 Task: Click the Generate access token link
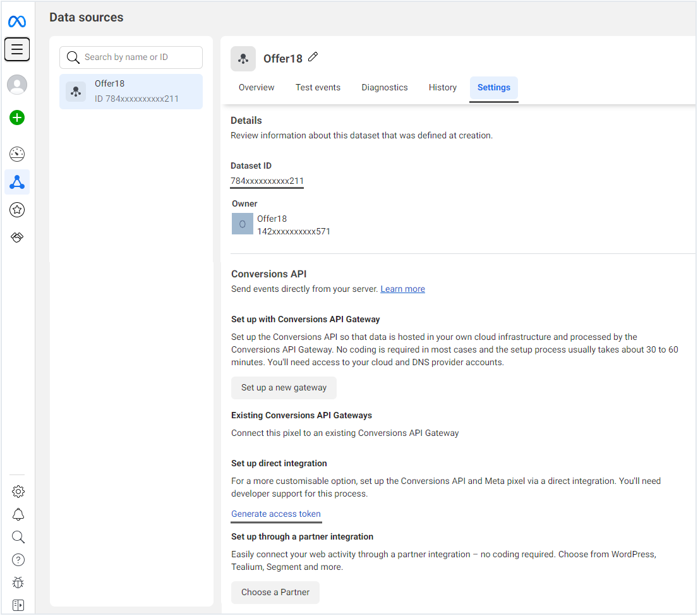click(x=276, y=514)
